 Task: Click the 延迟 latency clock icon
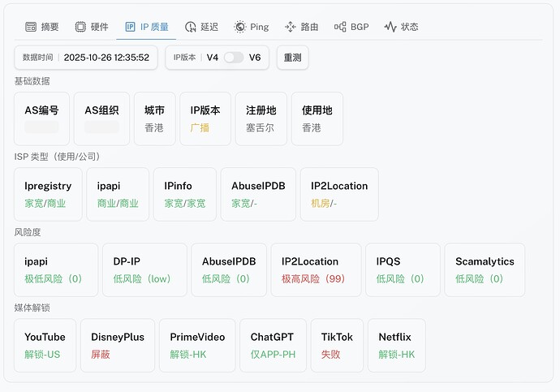pos(191,27)
